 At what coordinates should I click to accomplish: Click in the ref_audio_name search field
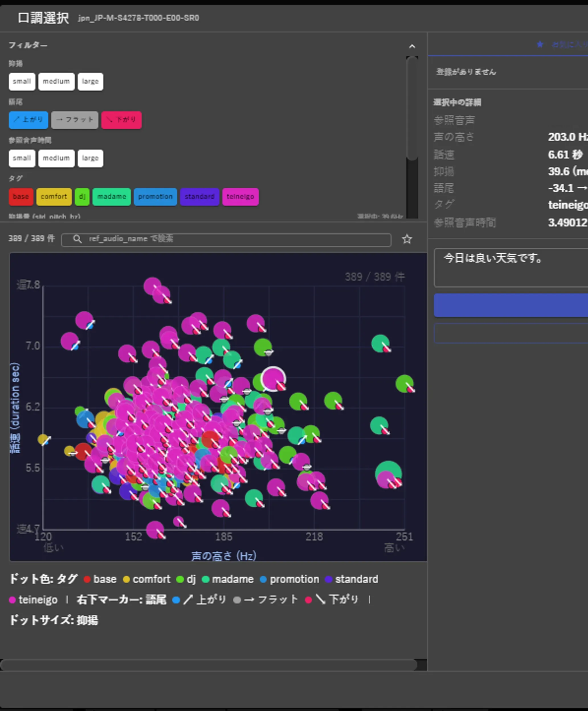click(x=226, y=240)
